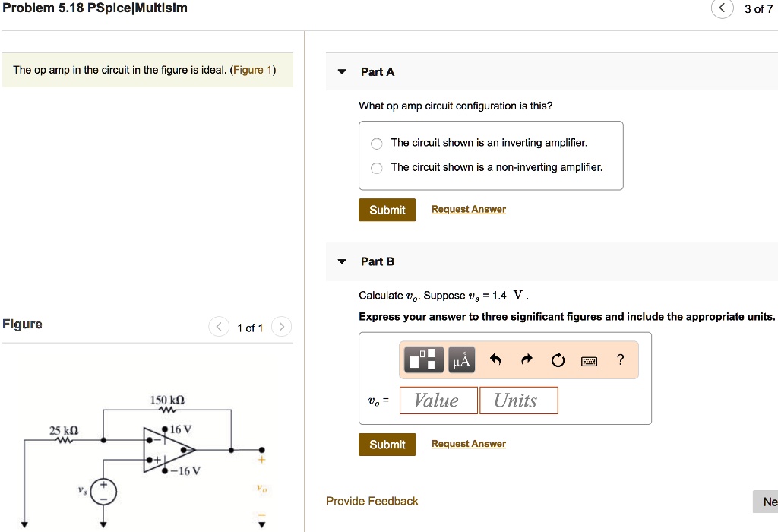
Task: Open the Figure 1 link
Action: 252,70
